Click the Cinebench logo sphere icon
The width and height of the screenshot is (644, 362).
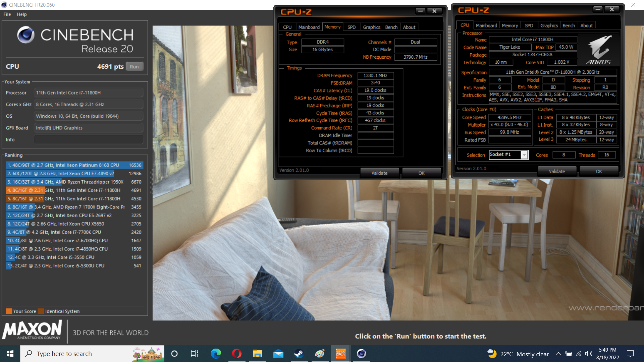tap(26, 35)
